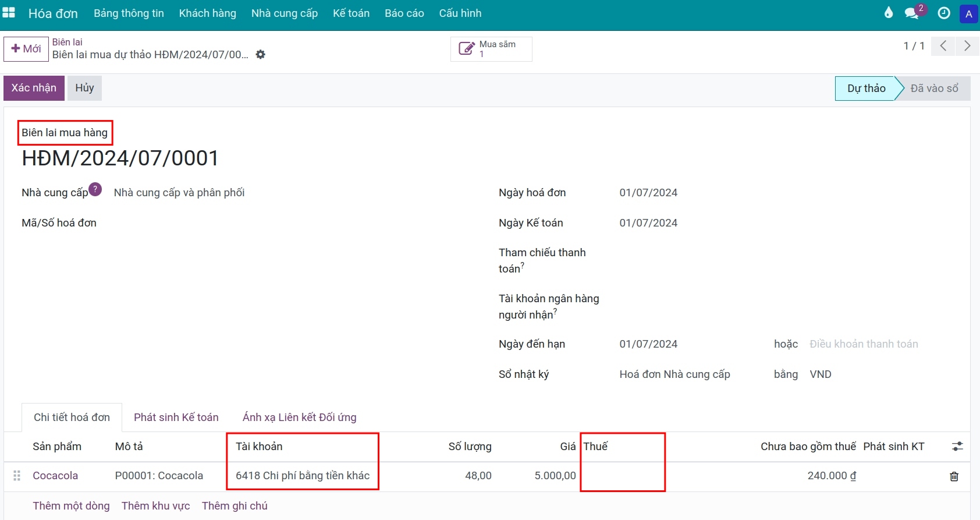Go to the next record arrow
This screenshot has width=980, height=520.
tap(967, 45)
